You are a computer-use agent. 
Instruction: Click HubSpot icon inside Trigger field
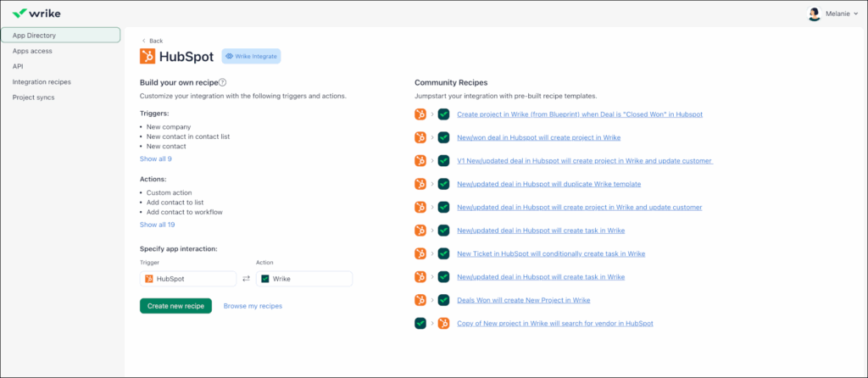149,279
